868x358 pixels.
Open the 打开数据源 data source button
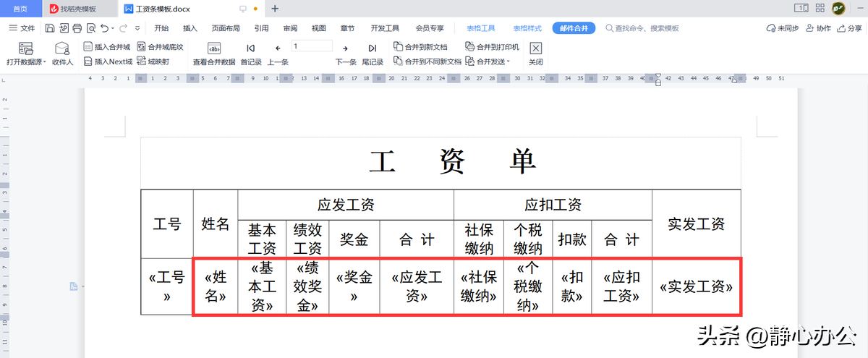click(x=26, y=54)
